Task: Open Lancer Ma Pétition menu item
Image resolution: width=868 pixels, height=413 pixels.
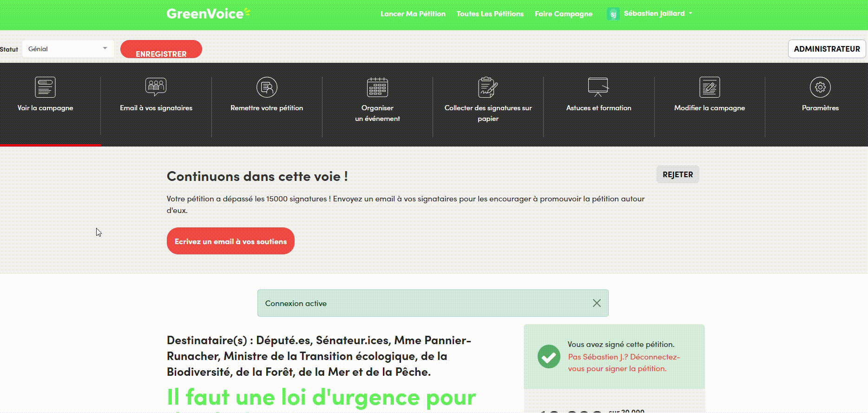Action: [x=413, y=14]
